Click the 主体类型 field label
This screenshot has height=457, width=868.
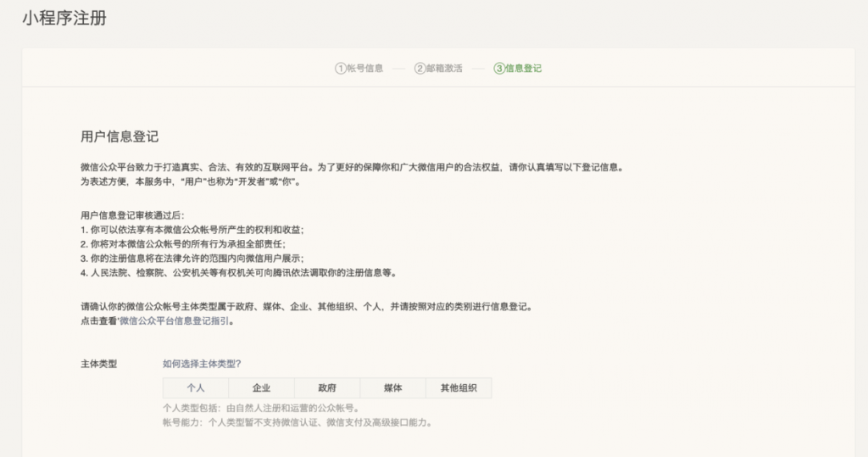pyautogui.click(x=98, y=364)
